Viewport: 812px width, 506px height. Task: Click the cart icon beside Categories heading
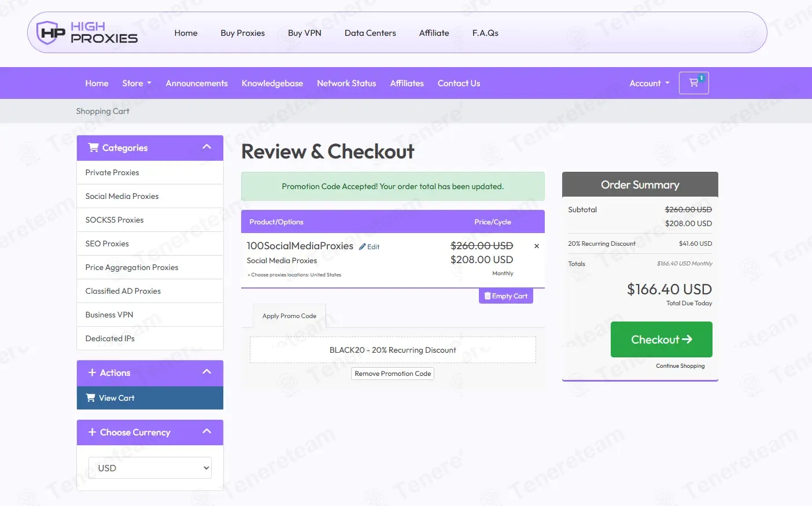coord(93,147)
